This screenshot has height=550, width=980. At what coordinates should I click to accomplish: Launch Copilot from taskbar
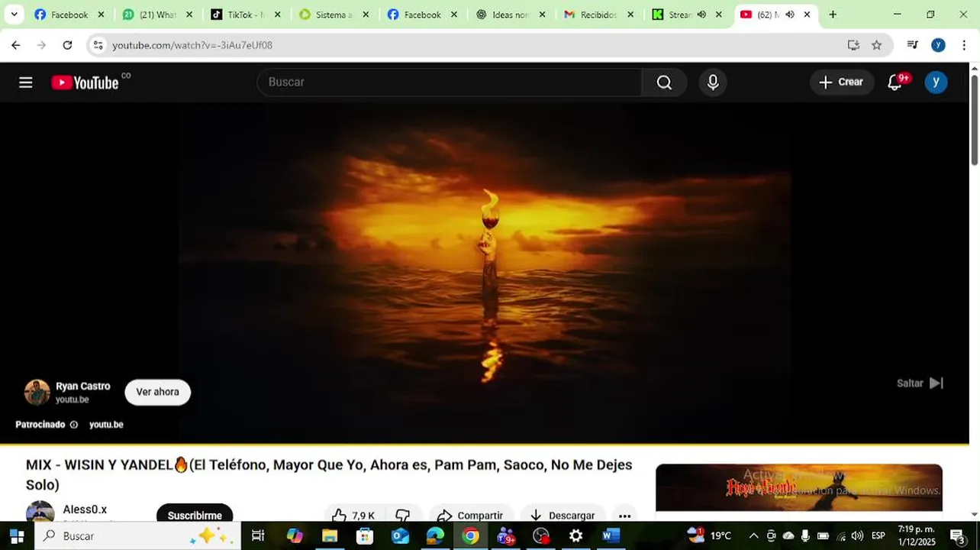pyautogui.click(x=295, y=536)
